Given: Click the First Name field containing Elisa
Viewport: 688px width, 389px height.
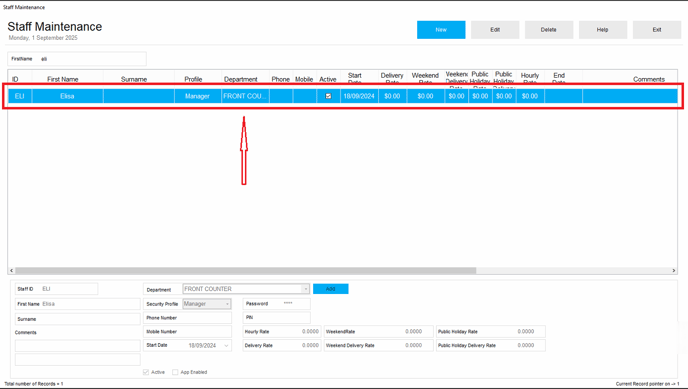Looking at the screenshot, I should pos(78,304).
